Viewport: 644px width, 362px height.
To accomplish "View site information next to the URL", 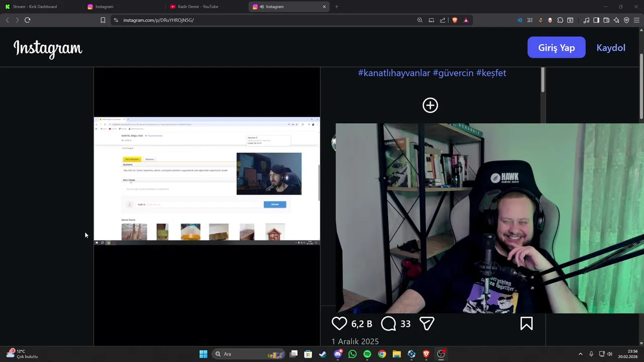I will 116,20.
